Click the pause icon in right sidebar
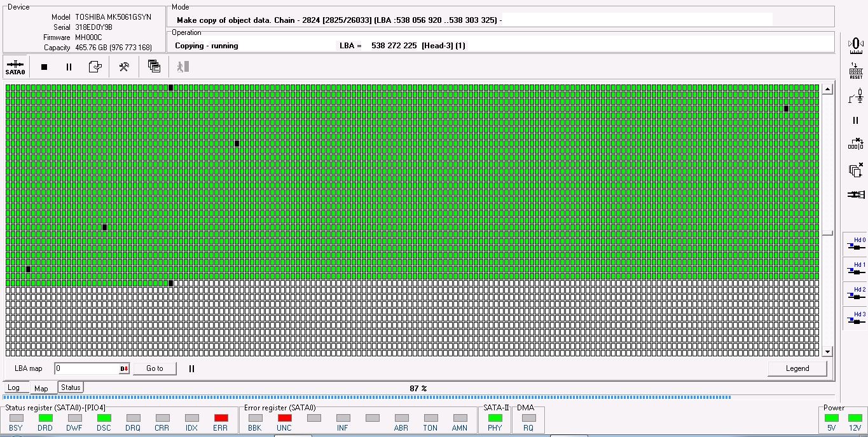This screenshot has width=868, height=437. click(856, 120)
